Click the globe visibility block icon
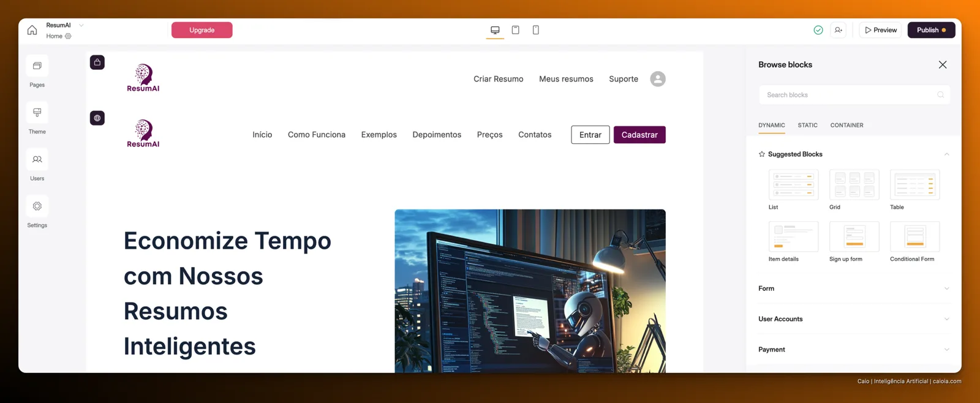This screenshot has width=980, height=403. tap(97, 118)
